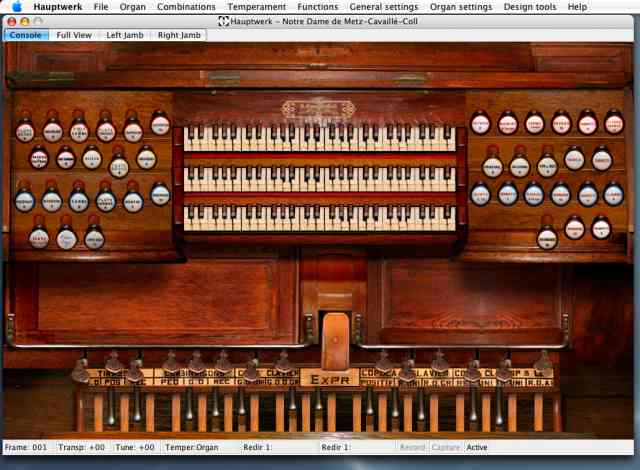Viewport: 640px width, 470px height.
Task: Switch to the Console tab
Action: tap(25, 35)
